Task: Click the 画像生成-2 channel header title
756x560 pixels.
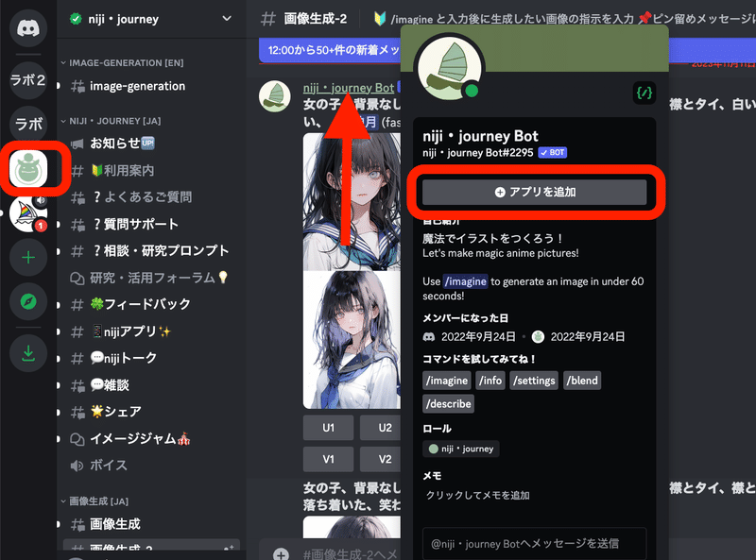Action: pos(316,19)
